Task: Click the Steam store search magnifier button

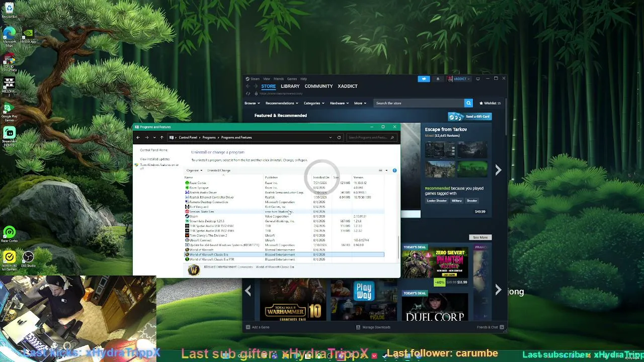Action: coord(468,103)
